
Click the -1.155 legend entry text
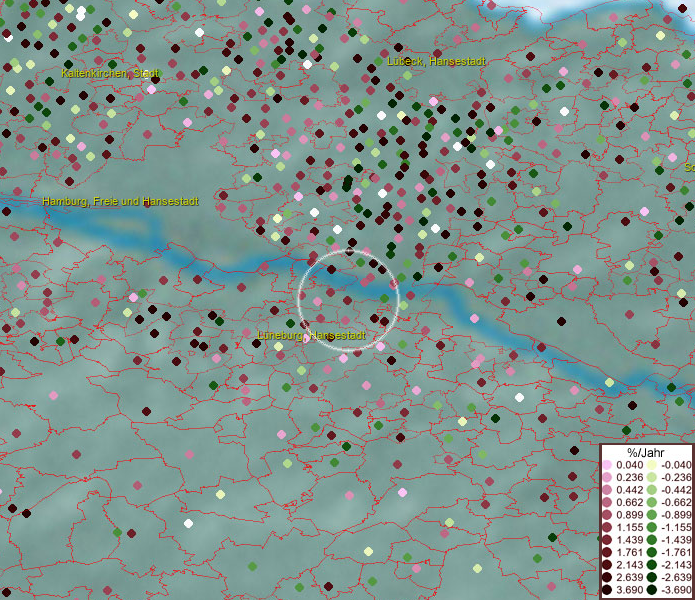tap(676, 528)
